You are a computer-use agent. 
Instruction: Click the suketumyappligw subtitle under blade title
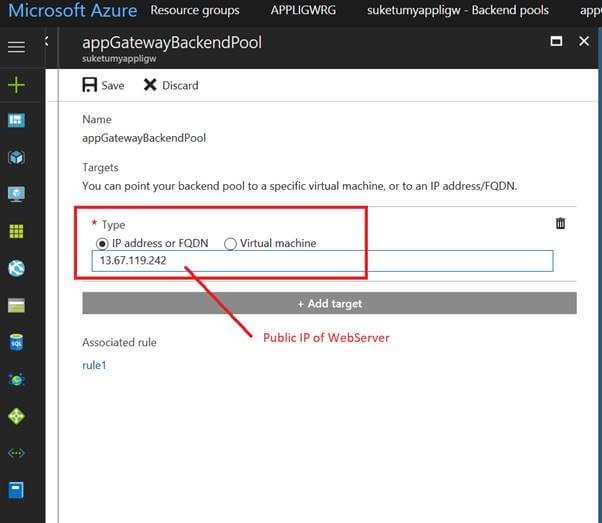pyautogui.click(x=119, y=59)
